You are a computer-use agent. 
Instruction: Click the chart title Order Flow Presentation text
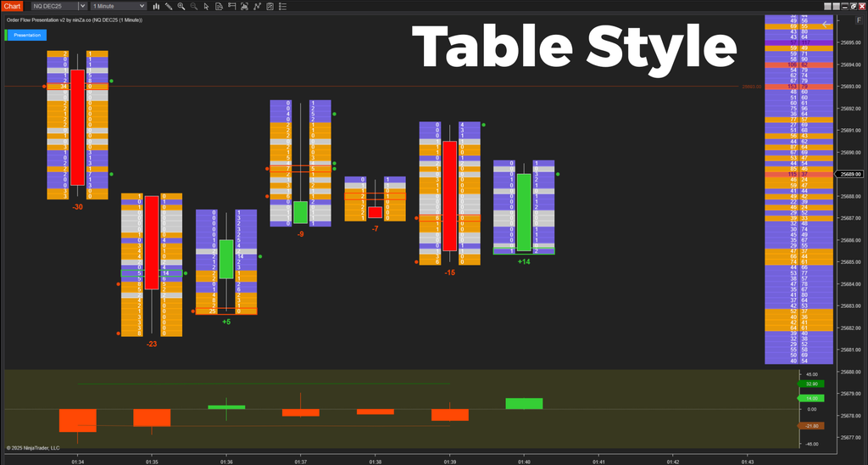click(x=75, y=20)
